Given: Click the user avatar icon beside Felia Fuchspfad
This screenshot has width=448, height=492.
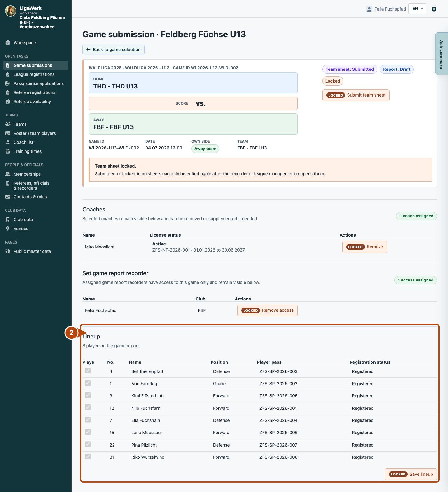Looking at the screenshot, I should click(x=369, y=9).
